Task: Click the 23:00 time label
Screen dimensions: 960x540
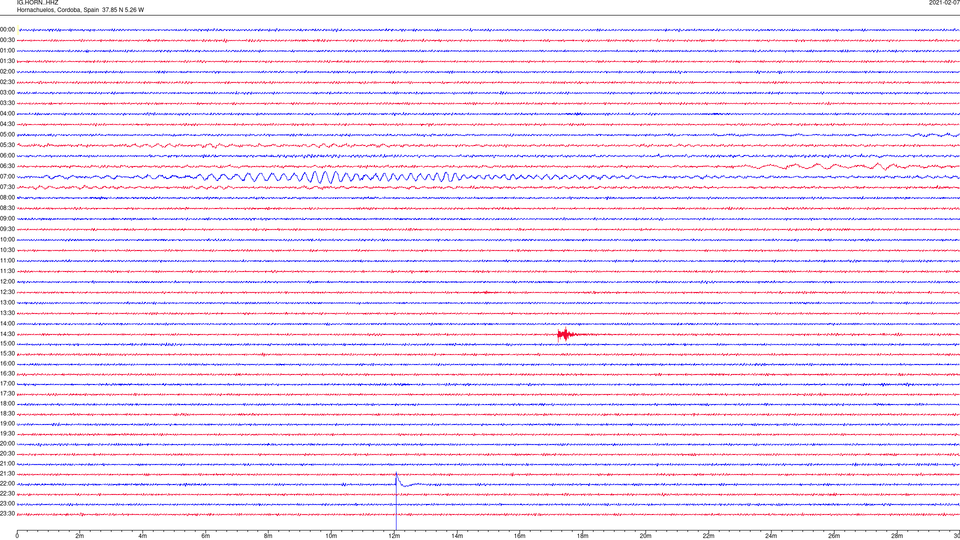Action: tap(7, 504)
